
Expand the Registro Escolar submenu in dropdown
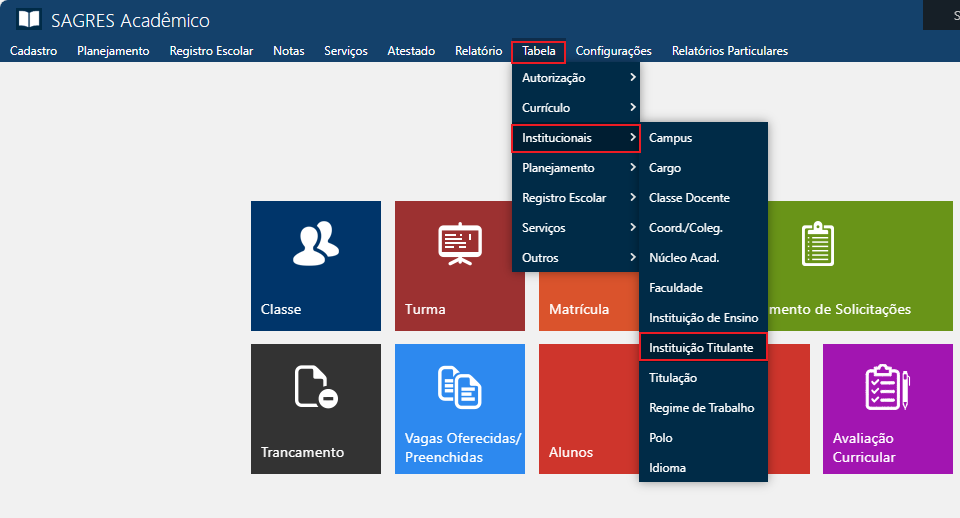click(x=575, y=198)
